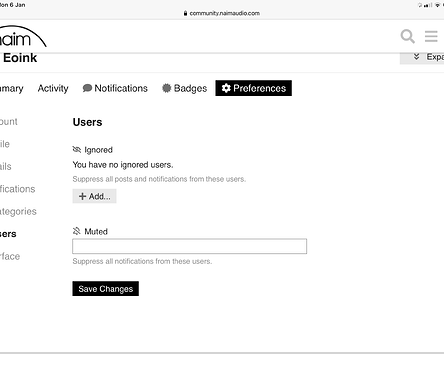
Task: Select the Preferences tab
Action: click(253, 88)
